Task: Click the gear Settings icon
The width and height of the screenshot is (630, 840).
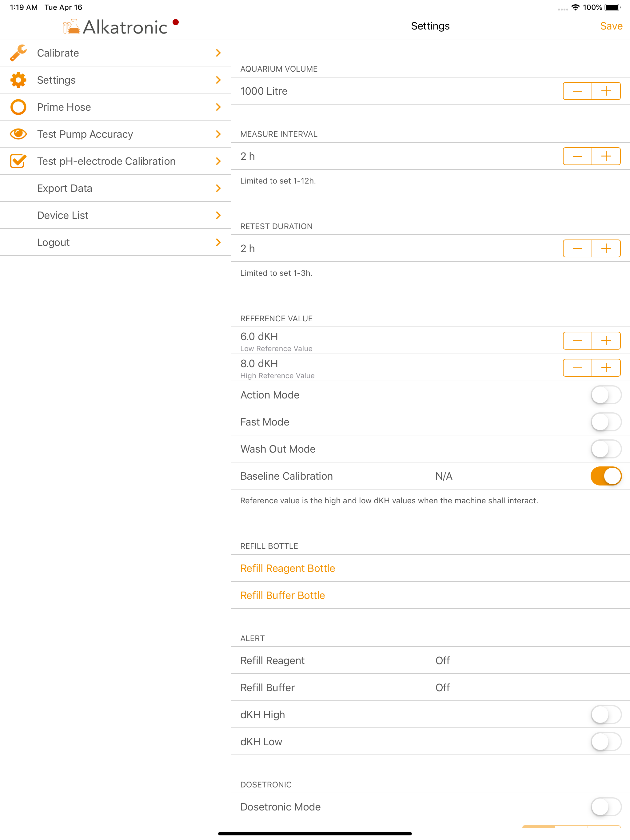Action: (18, 80)
